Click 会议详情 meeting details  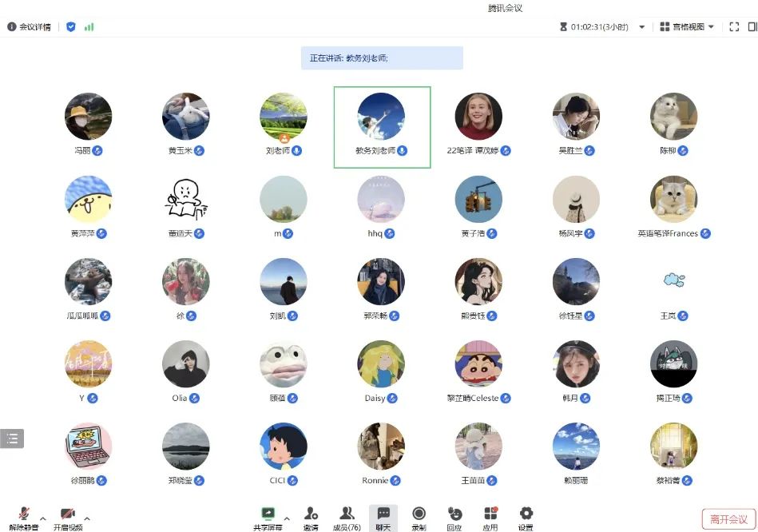point(30,26)
